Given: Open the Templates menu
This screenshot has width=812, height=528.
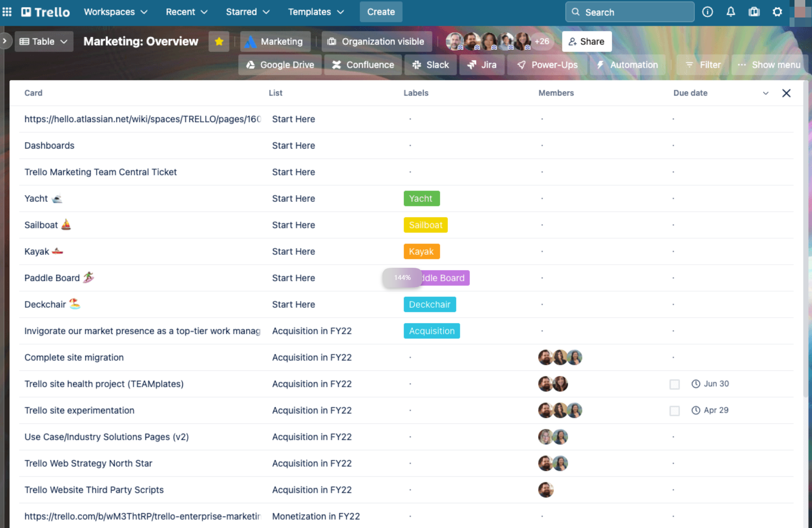Looking at the screenshot, I should coord(316,12).
